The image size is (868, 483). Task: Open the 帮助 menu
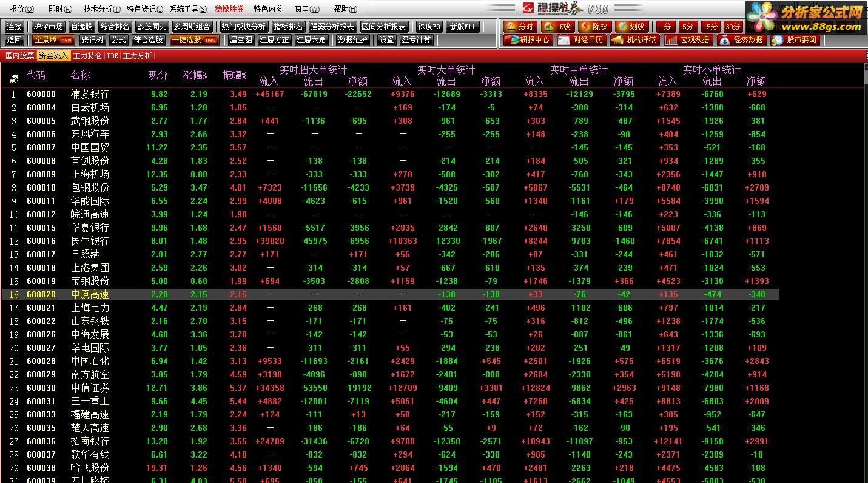346,9
